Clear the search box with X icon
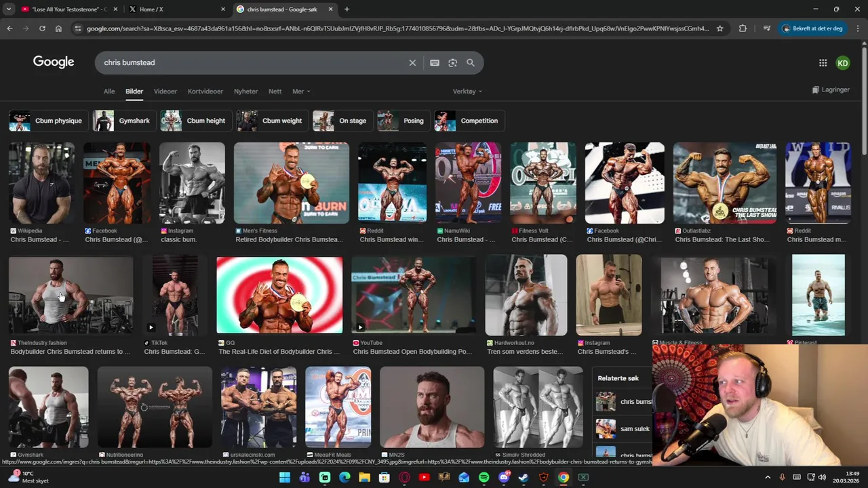 click(412, 62)
